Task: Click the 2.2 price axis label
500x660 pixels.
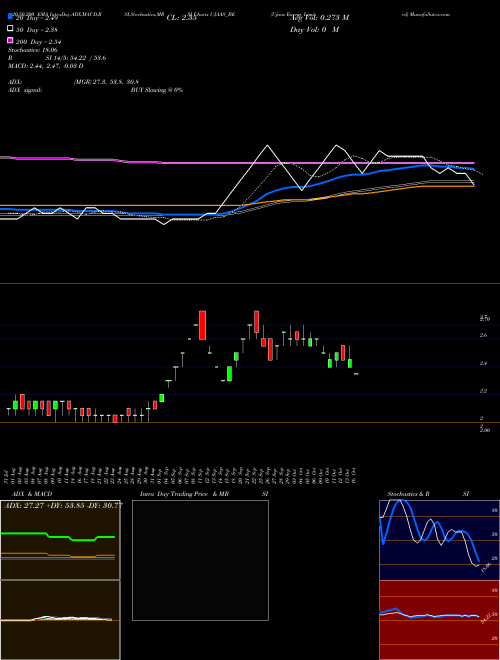Action: pos(483,391)
